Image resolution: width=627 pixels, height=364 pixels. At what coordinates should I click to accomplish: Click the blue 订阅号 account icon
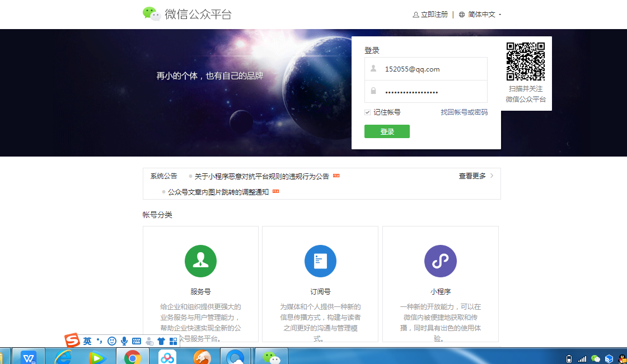coord(320,261)
